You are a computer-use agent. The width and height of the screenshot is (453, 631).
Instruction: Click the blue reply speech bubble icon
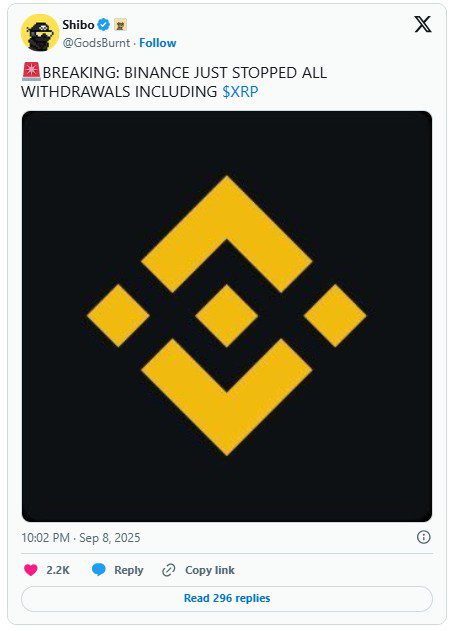pos(99,569)
